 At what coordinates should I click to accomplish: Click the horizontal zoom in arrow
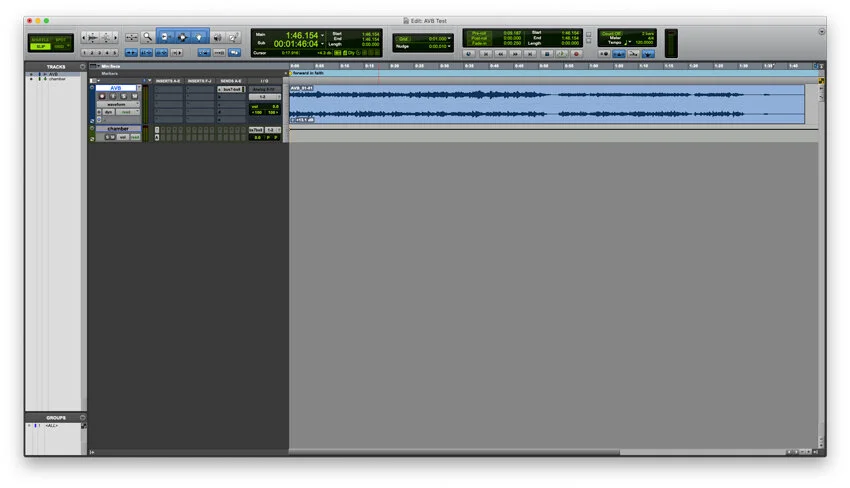(x=116, y=37)
